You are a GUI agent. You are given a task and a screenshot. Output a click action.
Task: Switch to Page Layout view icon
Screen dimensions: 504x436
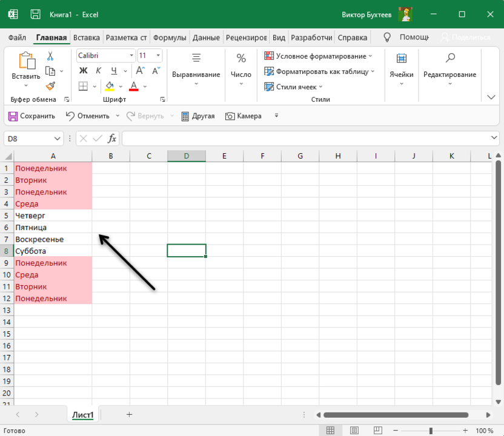coord(354,430)
